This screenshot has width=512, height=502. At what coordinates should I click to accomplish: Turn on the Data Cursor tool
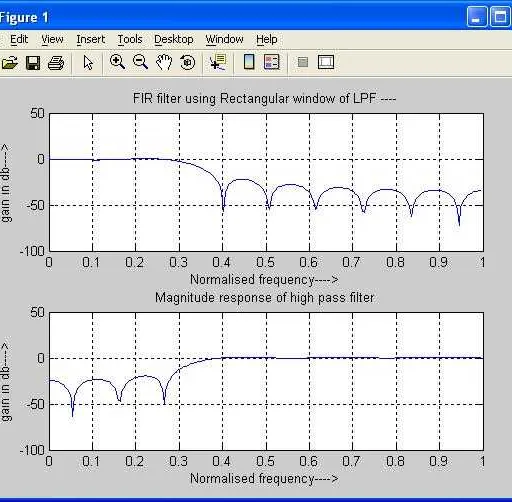218,62
